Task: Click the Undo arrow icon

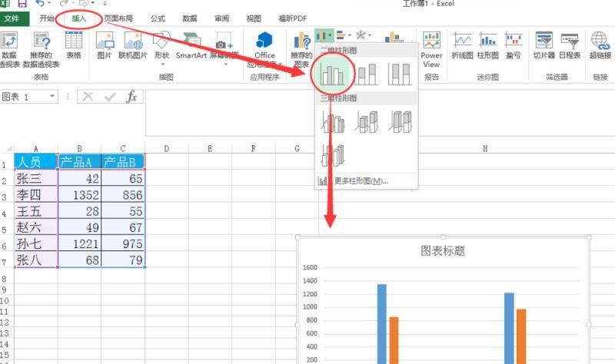Action: (40, 3)
